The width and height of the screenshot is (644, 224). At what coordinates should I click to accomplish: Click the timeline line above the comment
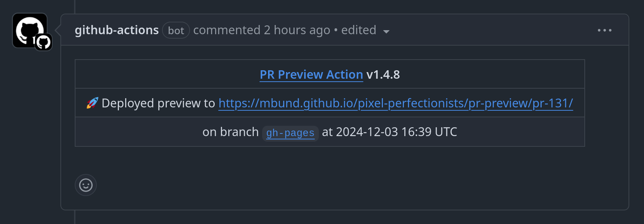click(75, 7)
